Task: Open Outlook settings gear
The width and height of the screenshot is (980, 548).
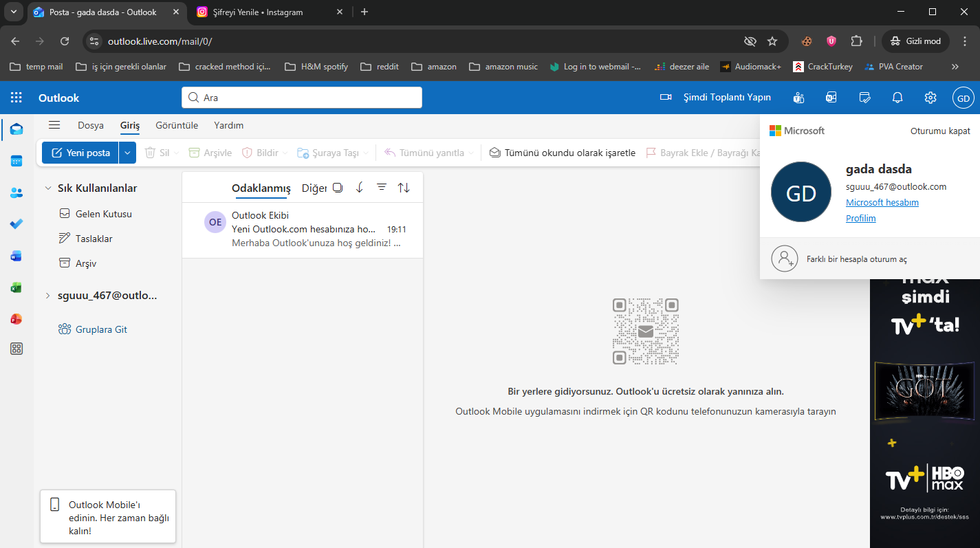Action: (930, 98)
